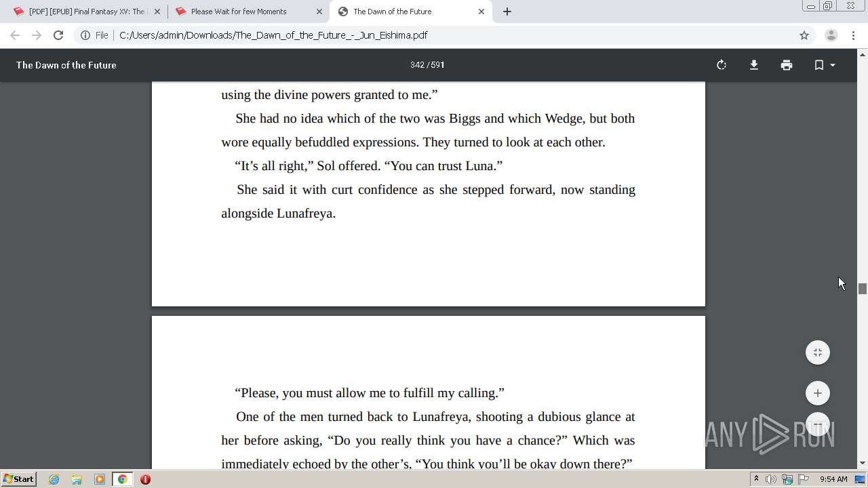Open a new browser tab
The width and height of the screenshot is (868, 488).
point(507,12)
